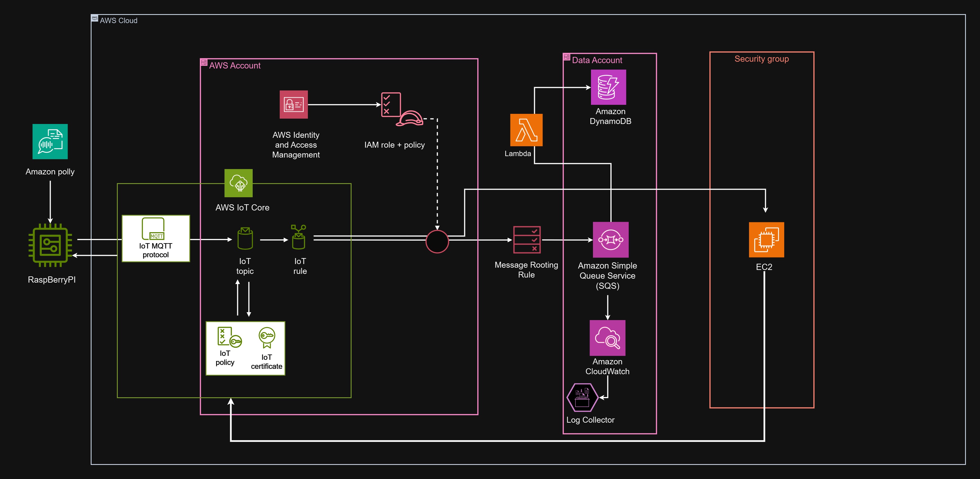Viewport: 980px width, 479px height.
Task: Click the "AWS Account" label
Action: [x=235, y=65]
